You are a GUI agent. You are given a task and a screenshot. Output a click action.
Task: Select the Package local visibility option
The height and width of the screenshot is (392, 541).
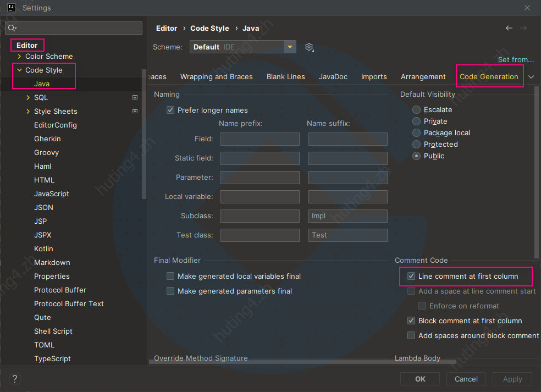pos(416,133)
